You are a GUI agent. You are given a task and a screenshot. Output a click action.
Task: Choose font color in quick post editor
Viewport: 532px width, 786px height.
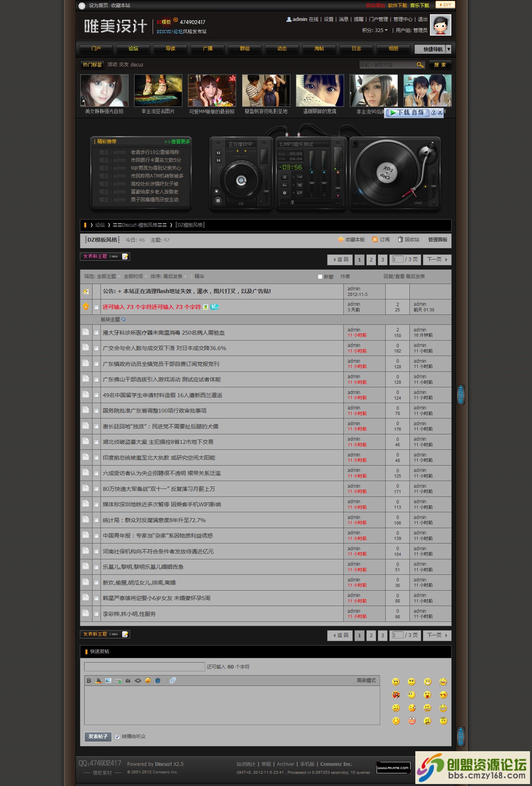[x=98, y=680]
